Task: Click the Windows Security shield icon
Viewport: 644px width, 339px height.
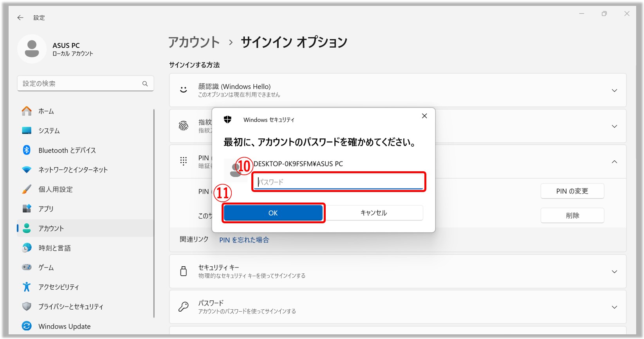Action: (227, 120)
